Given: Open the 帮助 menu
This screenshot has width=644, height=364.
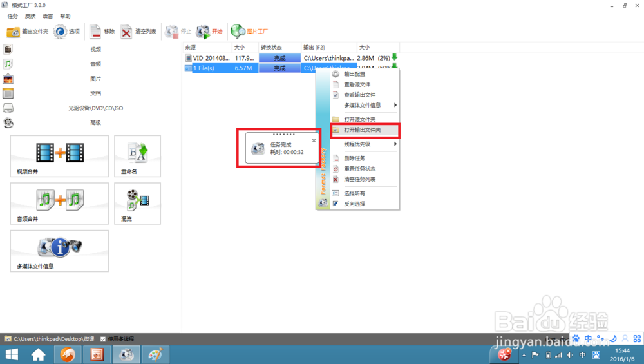Looking at the screenshot, I should 65,16.
